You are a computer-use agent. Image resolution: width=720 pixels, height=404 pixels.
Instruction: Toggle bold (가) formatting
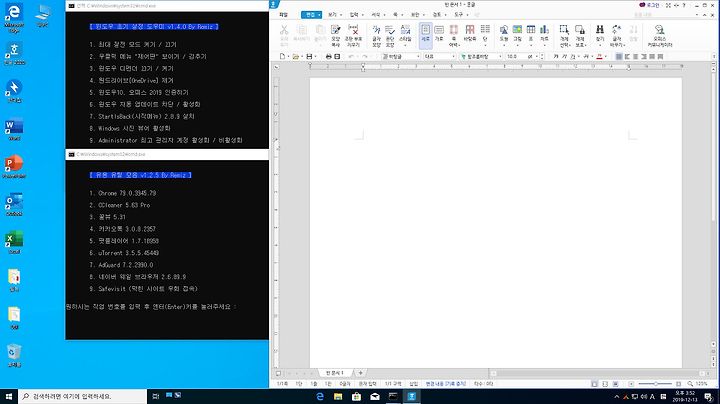(x=556, y=56)
